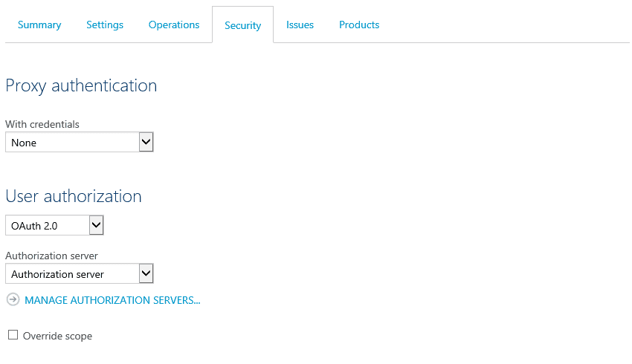
Task: Open the Settings tab
Action: (x=105, y=25)
